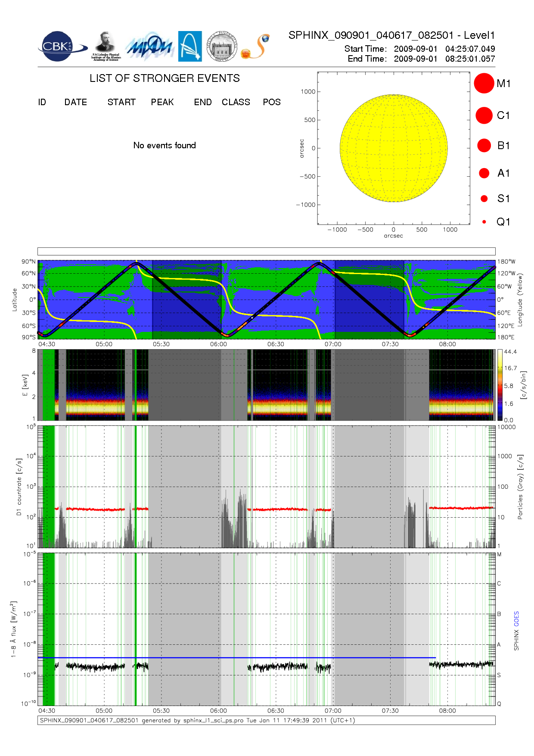The width and height of the screenshot is (534, 756).
Task: Click the 44.4 color scale value
Action: pos(510,352)
